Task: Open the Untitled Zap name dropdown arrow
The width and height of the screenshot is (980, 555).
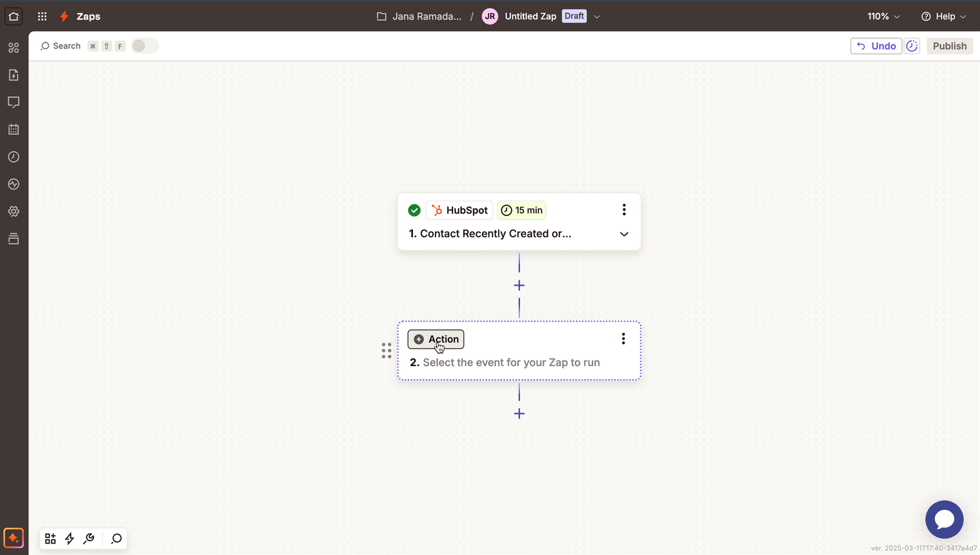Action: (597, 16)
